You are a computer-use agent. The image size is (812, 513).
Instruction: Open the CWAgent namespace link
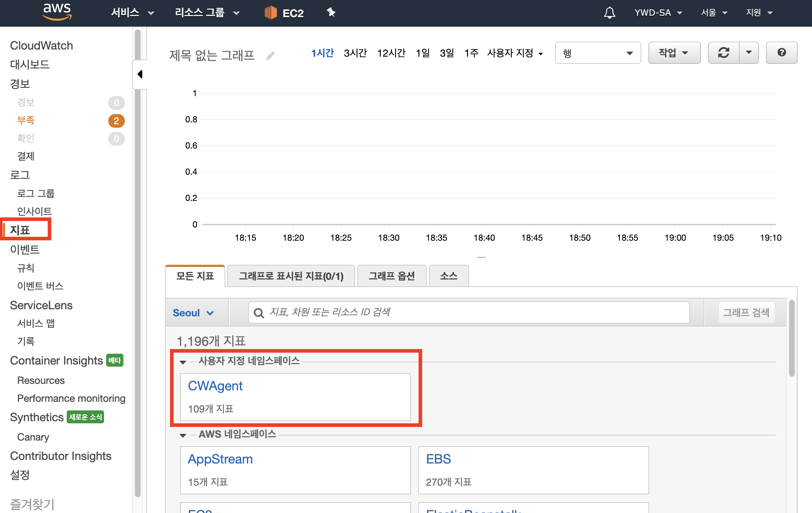click(215, 386)
